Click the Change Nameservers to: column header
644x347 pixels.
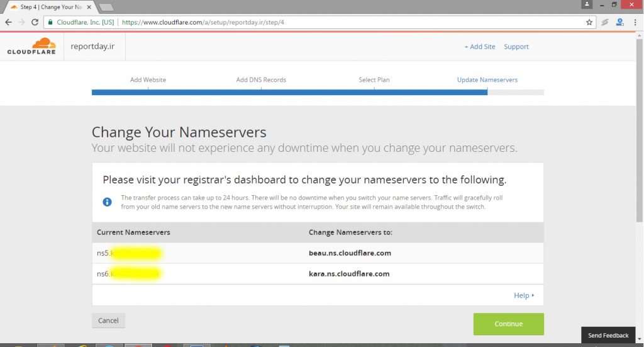point(351,232)
